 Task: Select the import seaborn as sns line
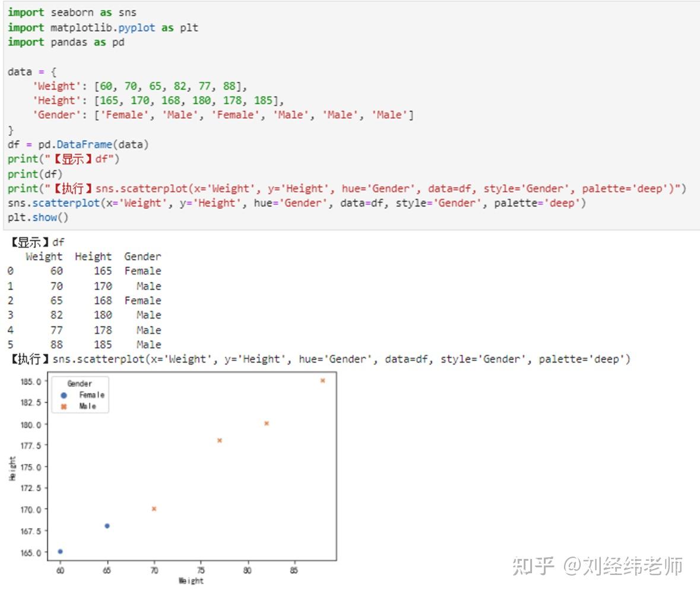point(71,12)
